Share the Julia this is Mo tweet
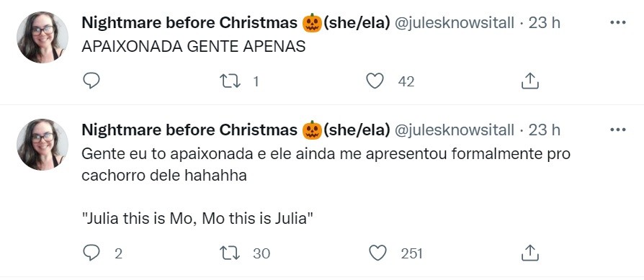This screenshot has width=644, height=280. 529,253
